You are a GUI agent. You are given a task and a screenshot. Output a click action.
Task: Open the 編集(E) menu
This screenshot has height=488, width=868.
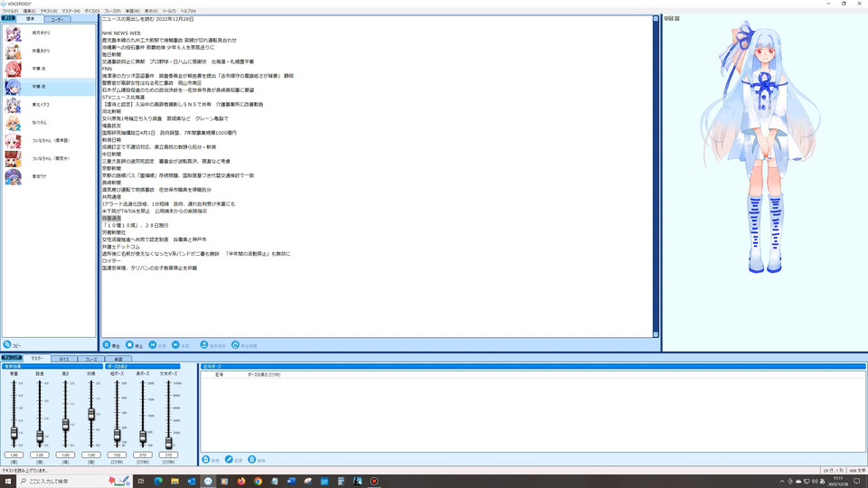(x=29, y=11)
